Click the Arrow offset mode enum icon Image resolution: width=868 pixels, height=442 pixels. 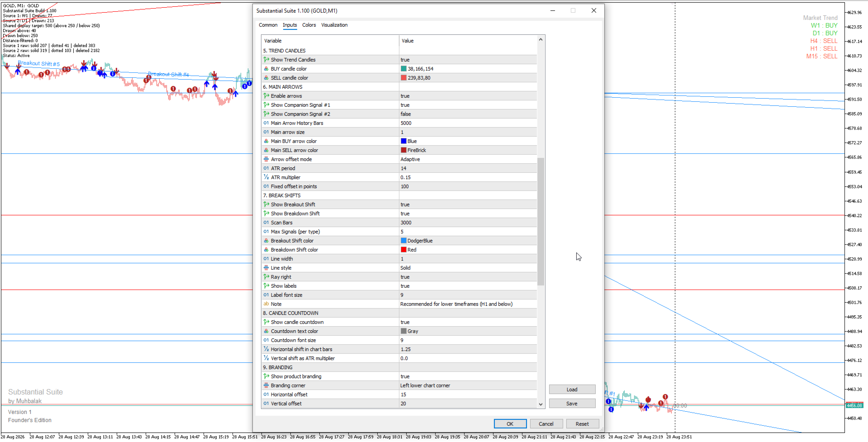click(266, 159)
